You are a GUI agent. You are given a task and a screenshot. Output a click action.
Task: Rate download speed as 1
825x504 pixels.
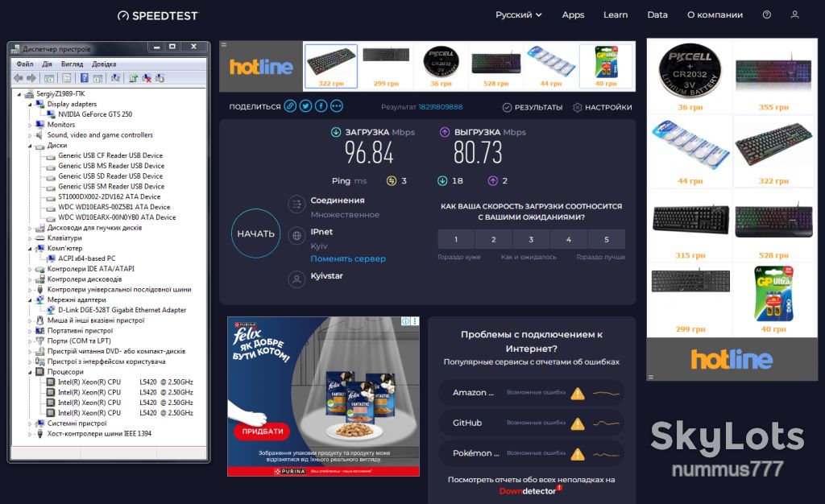456,239
